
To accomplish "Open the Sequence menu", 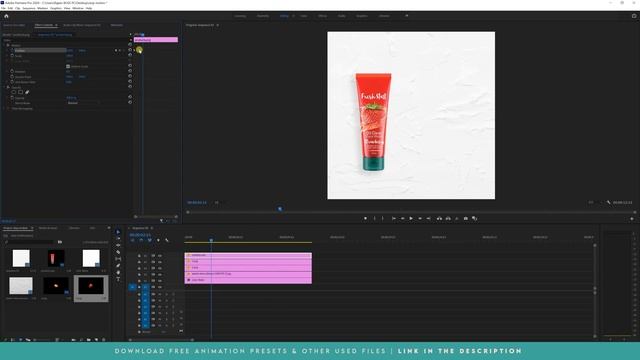I will 29,8.
